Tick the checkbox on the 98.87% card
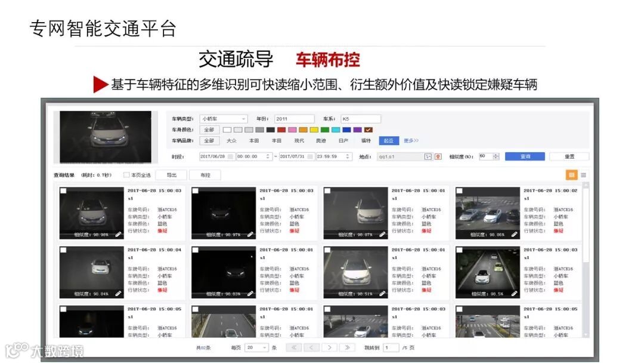The height and width of the screenshot is (363, 644). click(x=327, y=190)
